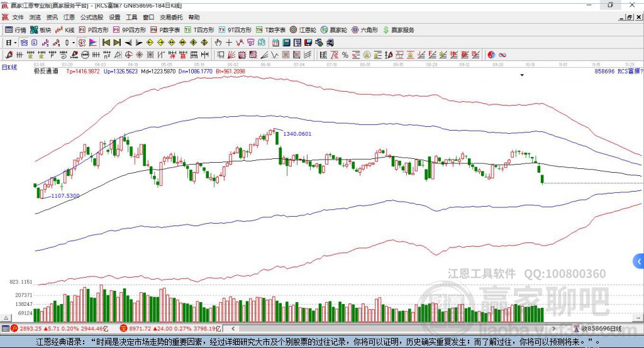
Task: Open the 帮助 menu
Action: [194, 17]
